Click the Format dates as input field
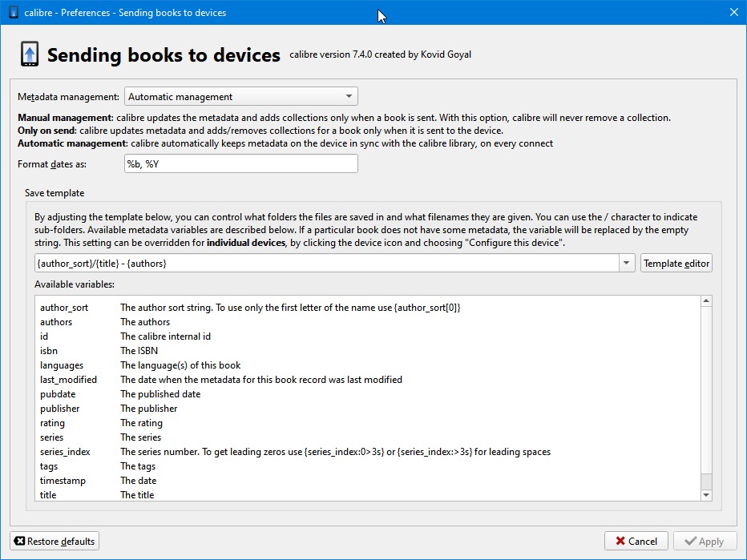The image size is (747, 560). point(241,163)
